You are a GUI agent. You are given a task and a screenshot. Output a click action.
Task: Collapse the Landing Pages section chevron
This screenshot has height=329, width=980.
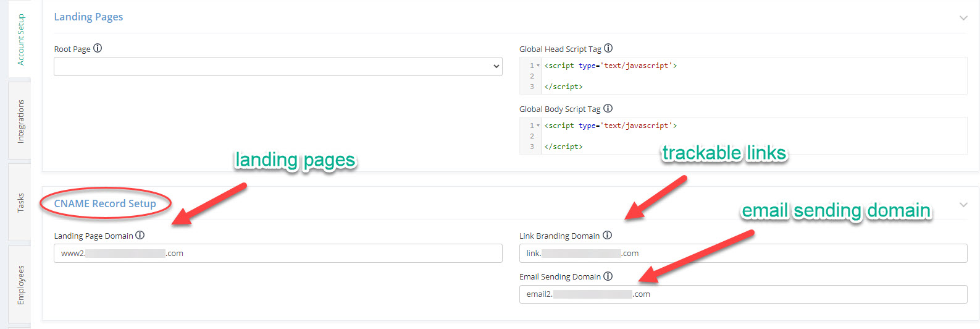click(x=963, y=18)
